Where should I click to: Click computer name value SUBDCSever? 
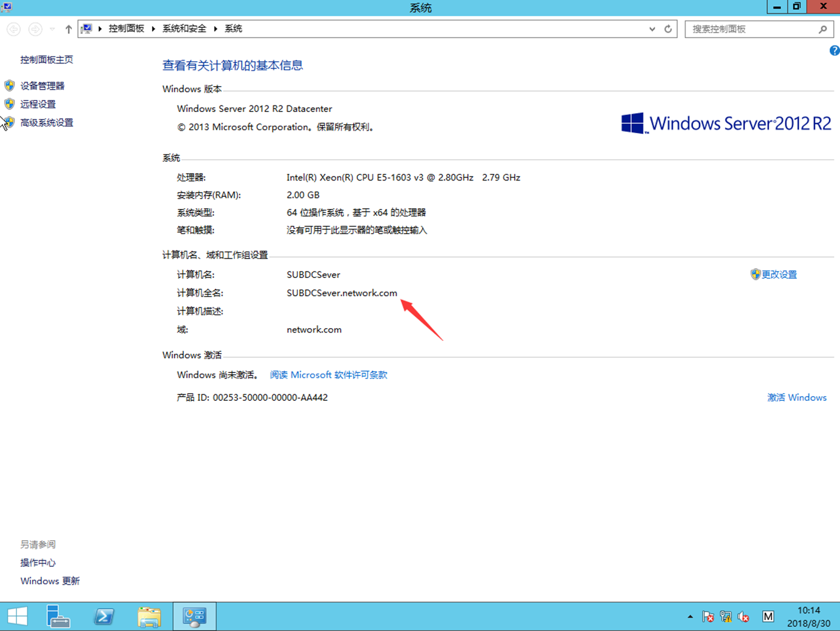(313, 275)
